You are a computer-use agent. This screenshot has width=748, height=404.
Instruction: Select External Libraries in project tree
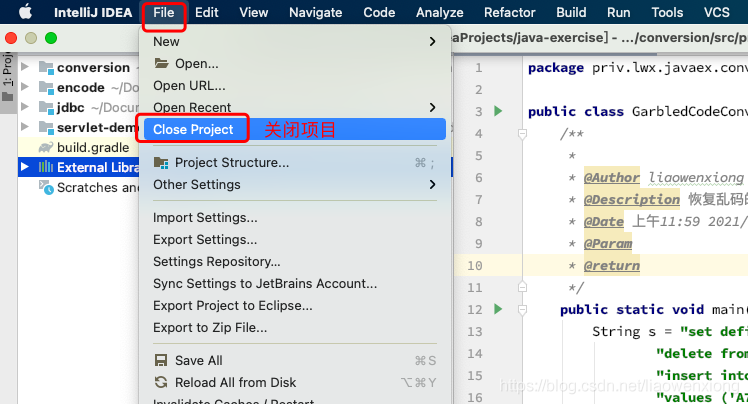coord(98,167)
